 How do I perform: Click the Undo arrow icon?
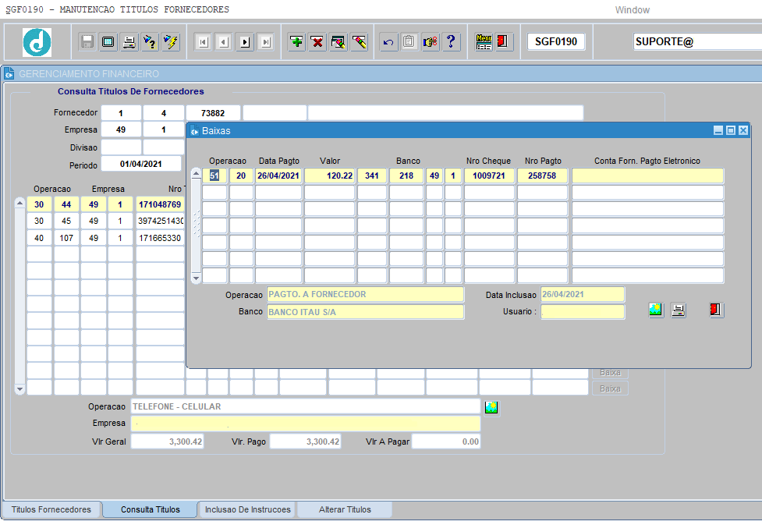point(388,42)
